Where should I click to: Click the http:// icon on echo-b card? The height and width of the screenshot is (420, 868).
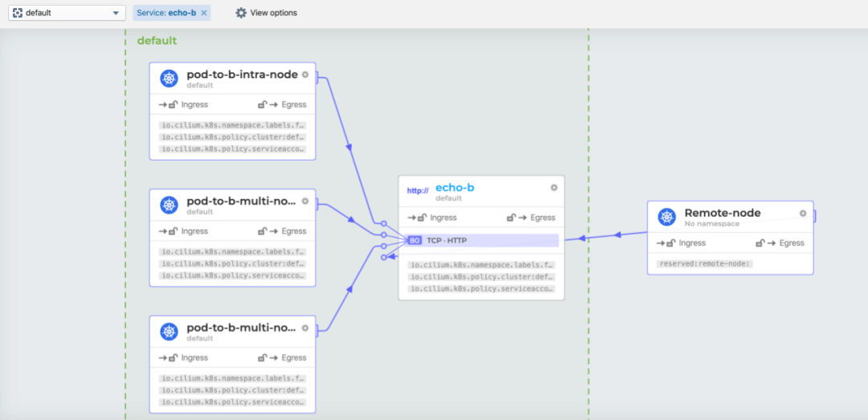[418, 190]
